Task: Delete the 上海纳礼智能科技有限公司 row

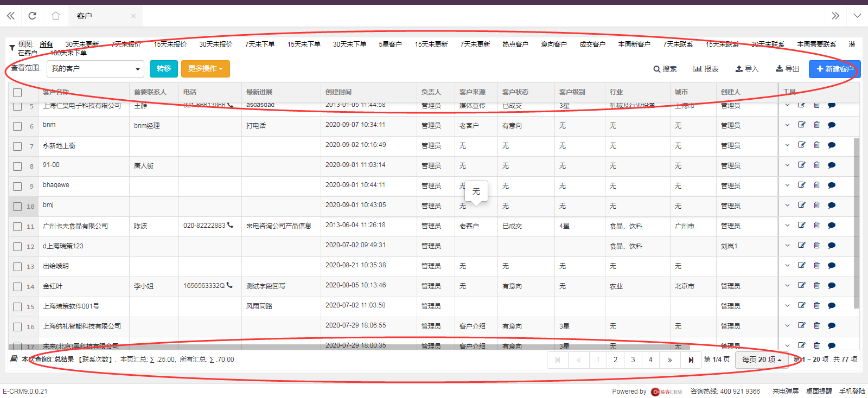Action: pyautogui.click(x=816, y=325)
